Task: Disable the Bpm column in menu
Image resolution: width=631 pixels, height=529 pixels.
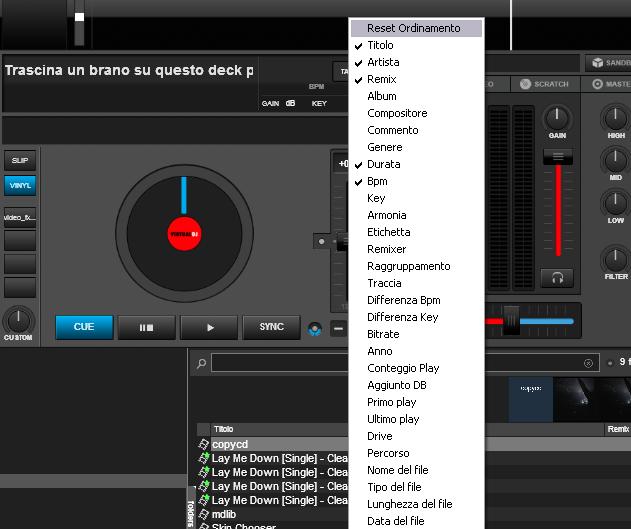Action: tap(377, 181)
